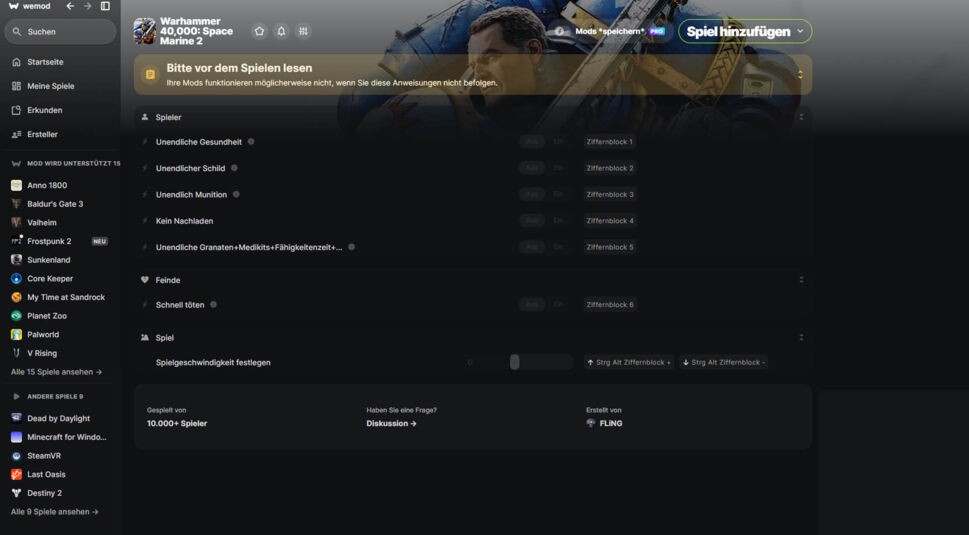Toggle the Mods speichern pro switch
This screenshot has height=535, width=969.
[559, 31]
